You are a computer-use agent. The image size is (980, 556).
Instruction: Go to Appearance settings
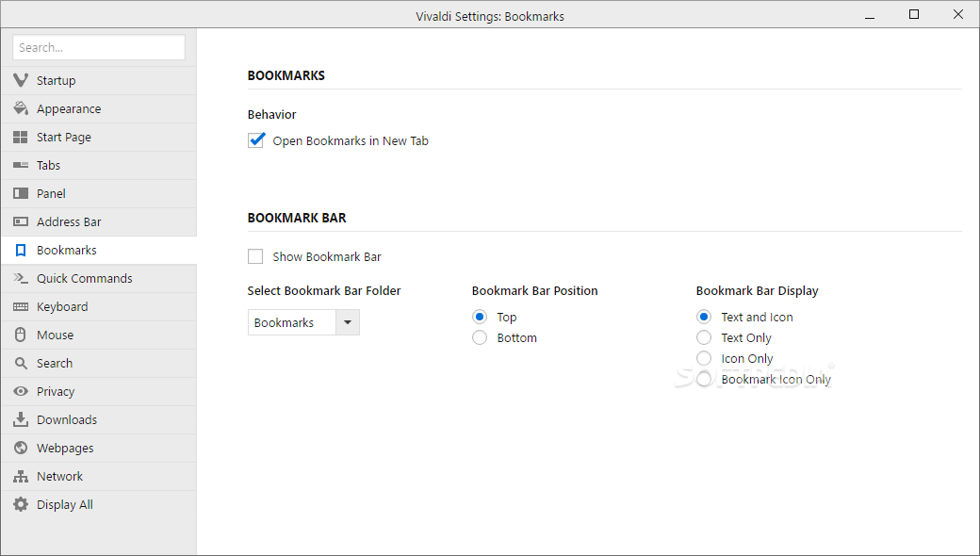(99, 108)
